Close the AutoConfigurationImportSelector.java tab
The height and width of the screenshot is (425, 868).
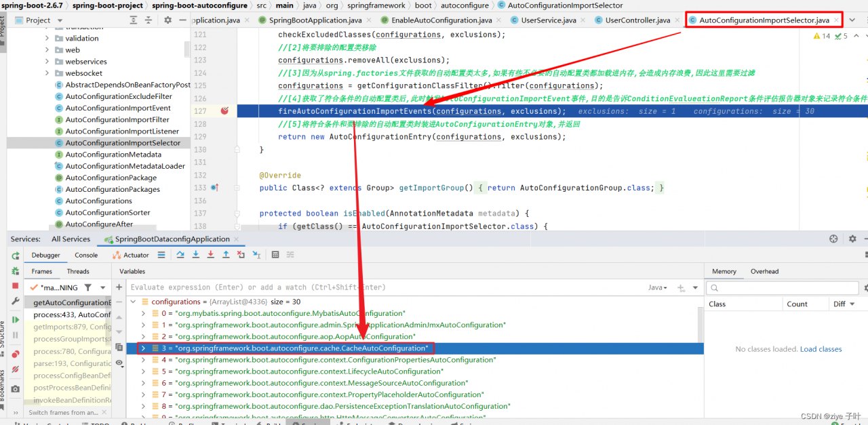click(835, 20)
